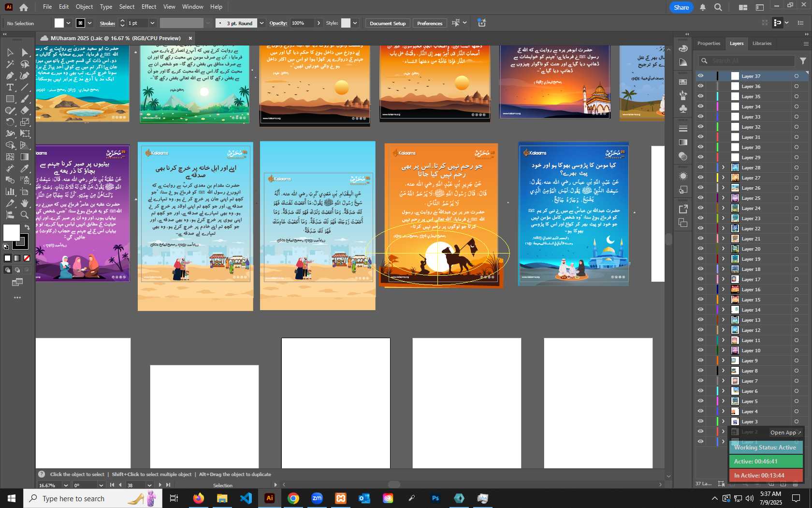Expand Layer 12 sublayers

(724, 330)
